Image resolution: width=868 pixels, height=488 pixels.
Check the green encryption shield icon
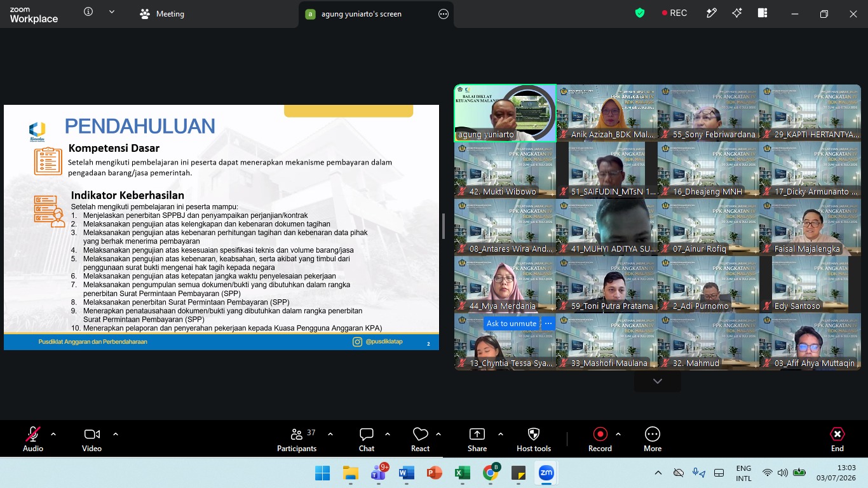point(640,13)
